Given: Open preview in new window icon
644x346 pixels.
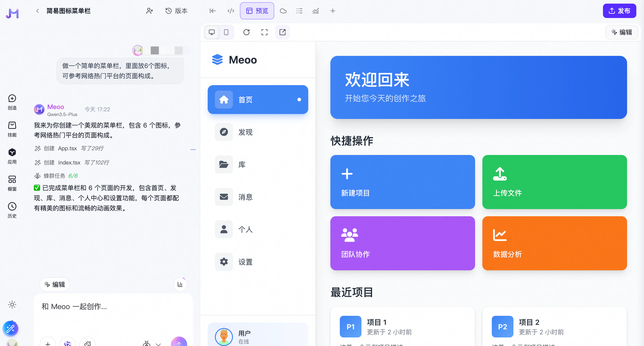Looking at the screenshot, I should click(x=282, y=32).
